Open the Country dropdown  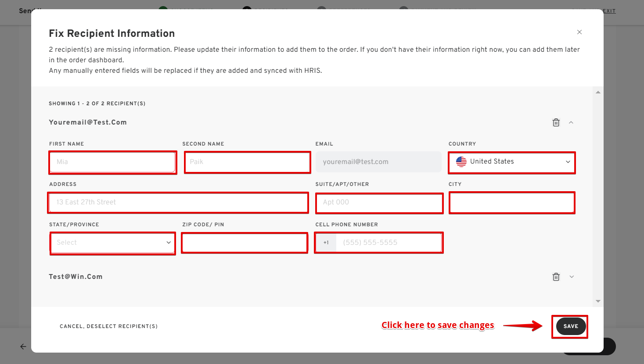coord(512,162)
